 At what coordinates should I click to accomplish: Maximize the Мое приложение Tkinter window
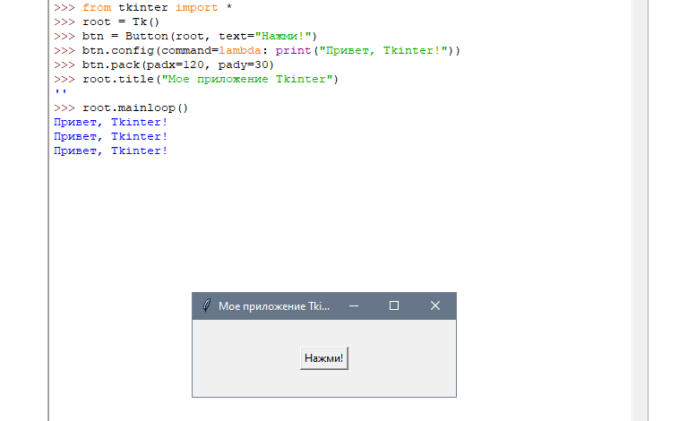(394, 306)
